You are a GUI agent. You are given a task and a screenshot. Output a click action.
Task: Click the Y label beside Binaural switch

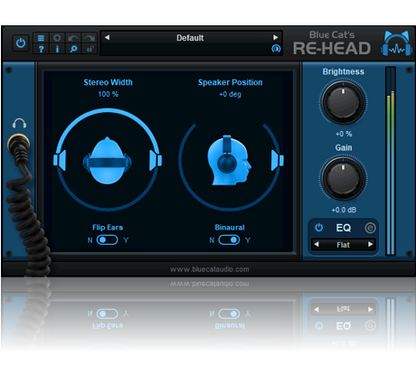pos(248,240)
